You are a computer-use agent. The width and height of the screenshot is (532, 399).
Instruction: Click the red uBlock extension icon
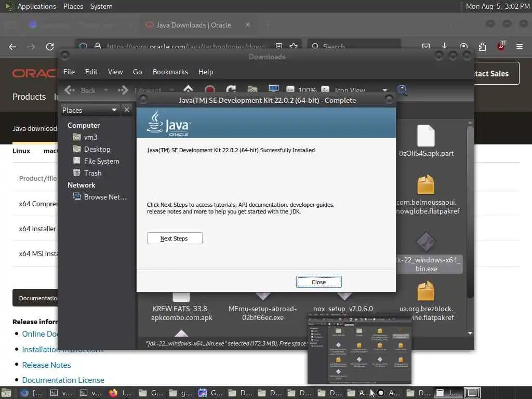(501, 46)
